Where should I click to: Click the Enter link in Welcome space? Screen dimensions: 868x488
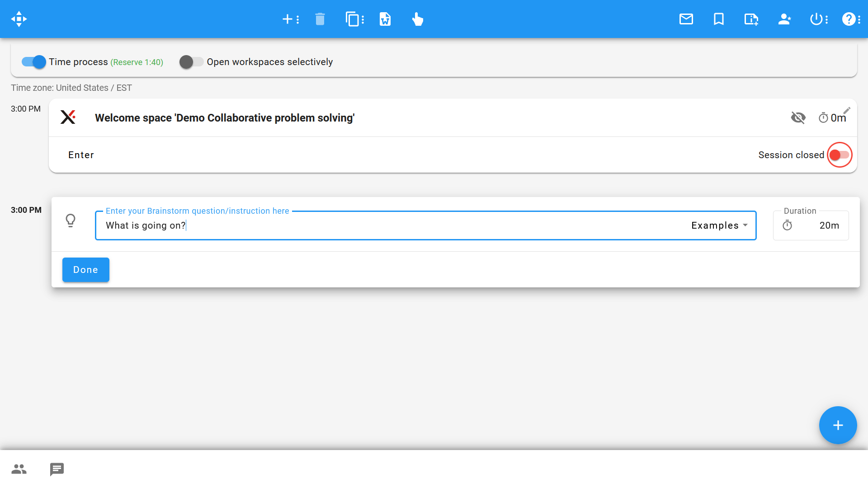pyautogui.click(x=81, y=155)
